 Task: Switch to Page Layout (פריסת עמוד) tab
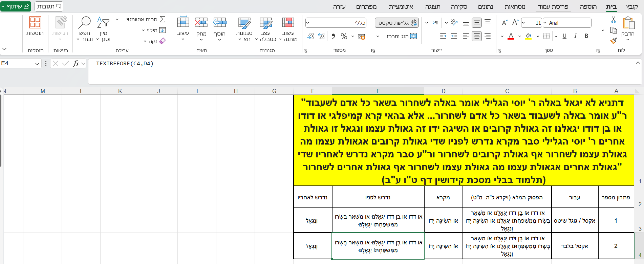coord(553,7)
